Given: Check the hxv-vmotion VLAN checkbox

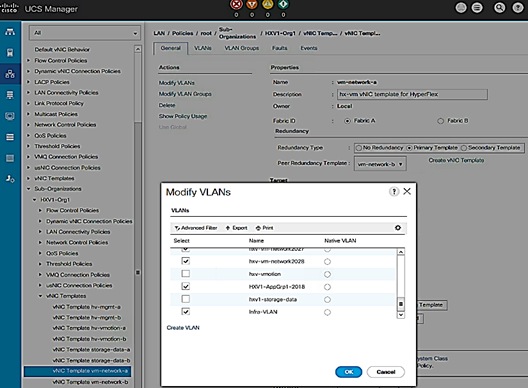Looking at the screenshot, I should 186,273.
